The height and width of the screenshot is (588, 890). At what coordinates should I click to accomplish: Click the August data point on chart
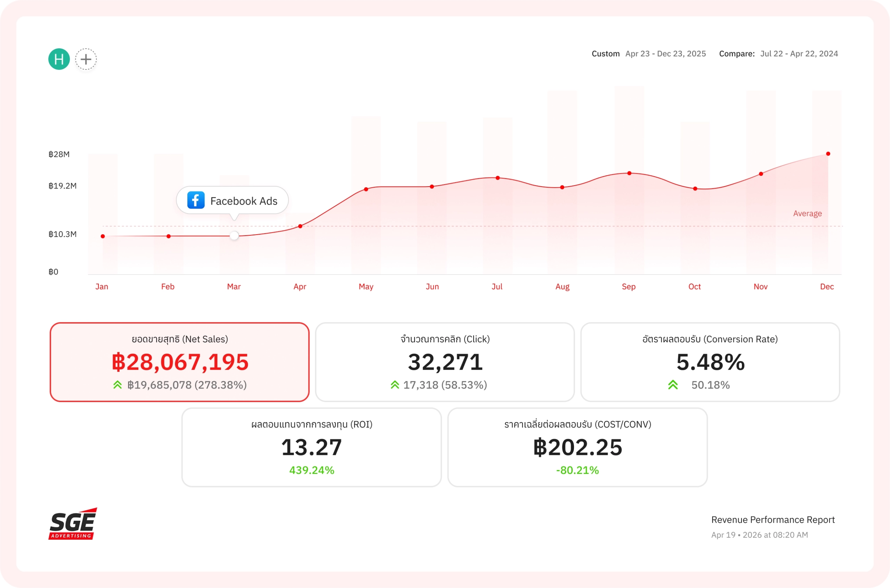tap(562, 187)
